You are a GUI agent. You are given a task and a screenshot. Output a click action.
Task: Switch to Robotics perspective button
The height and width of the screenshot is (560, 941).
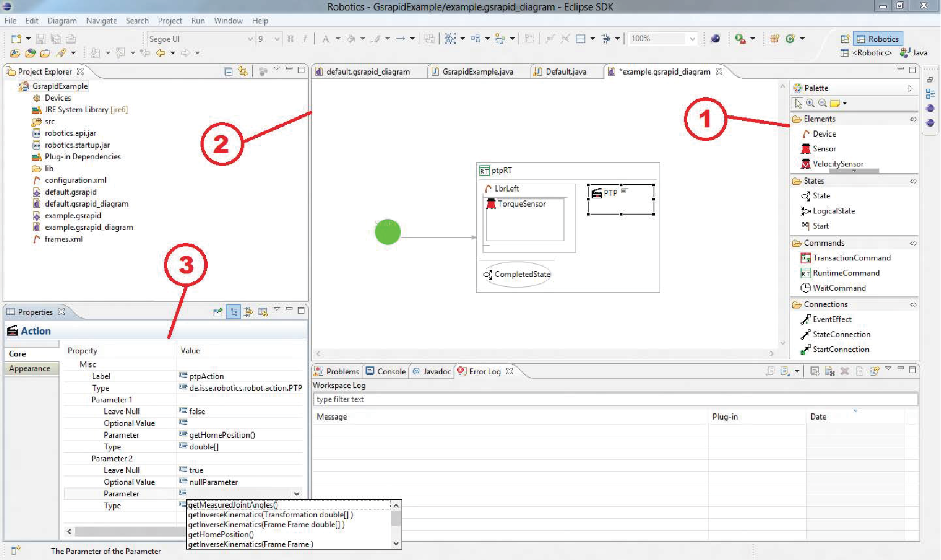(x=878, y=39)
